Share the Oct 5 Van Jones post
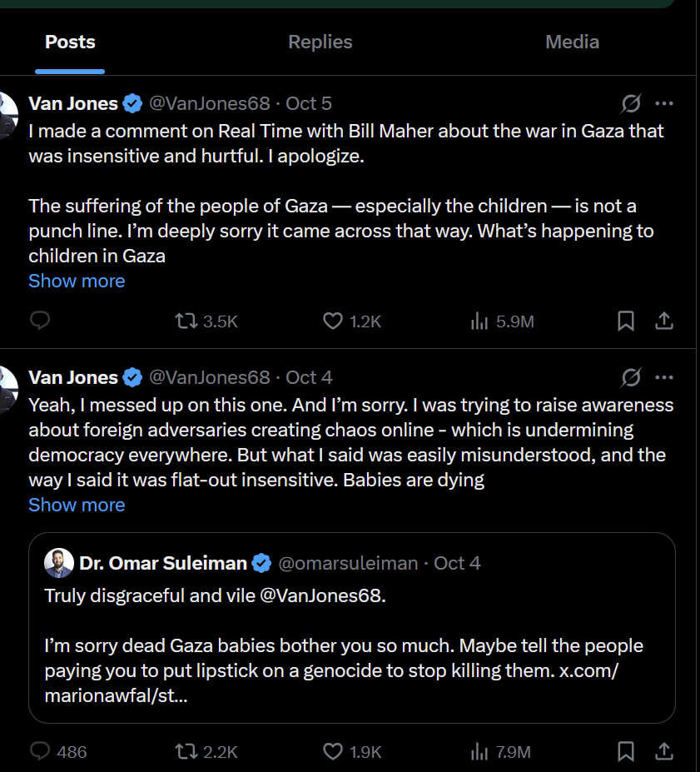The width and height of the screenshot is (700, 772). 664,321
